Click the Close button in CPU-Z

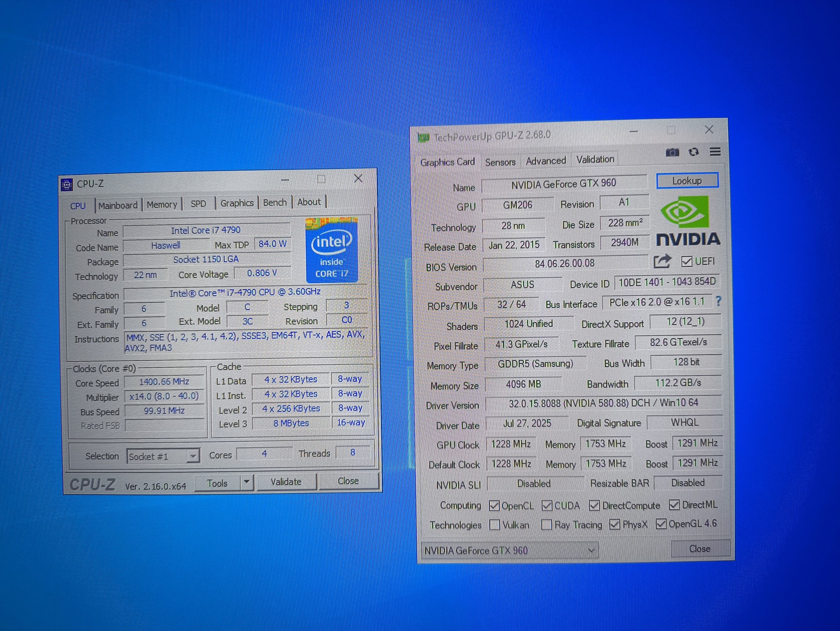point(348,481)
